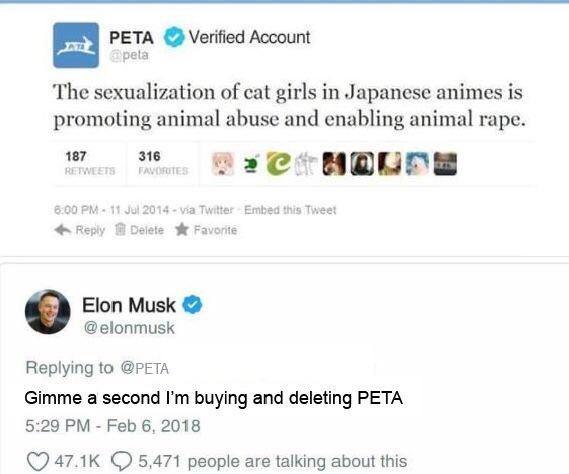View the 187 Retweets list
Image resolution: width=569 pixels, height=474 pixels.
click(90, 163)
